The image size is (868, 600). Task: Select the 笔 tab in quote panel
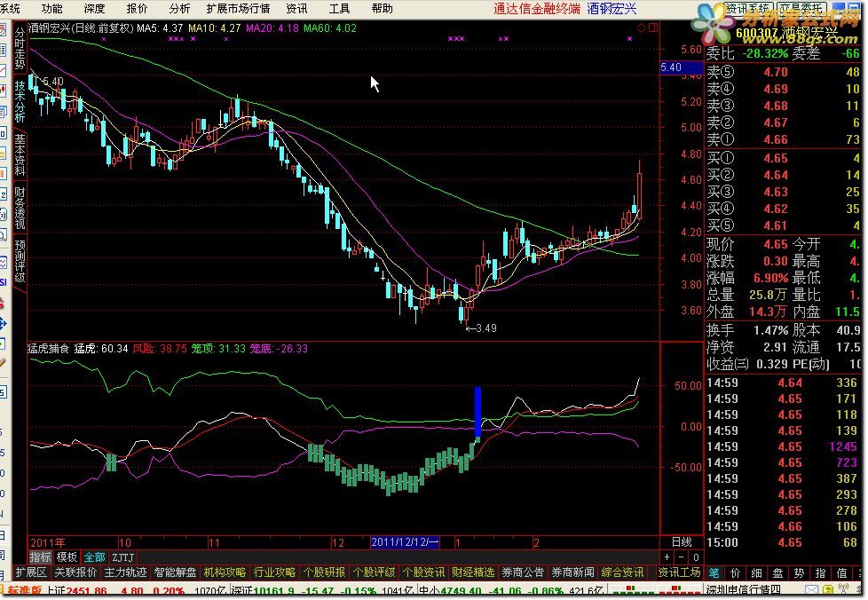(714, 573)
